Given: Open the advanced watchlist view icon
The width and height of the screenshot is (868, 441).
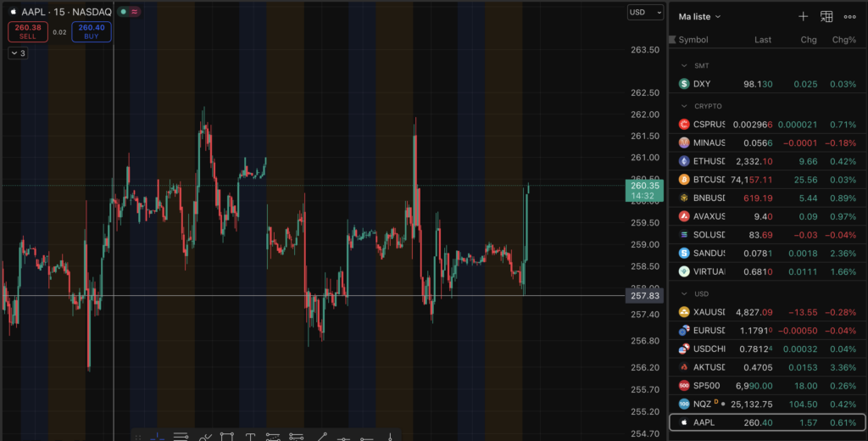Looking at the screenshot, I should (x=826, y=16).
